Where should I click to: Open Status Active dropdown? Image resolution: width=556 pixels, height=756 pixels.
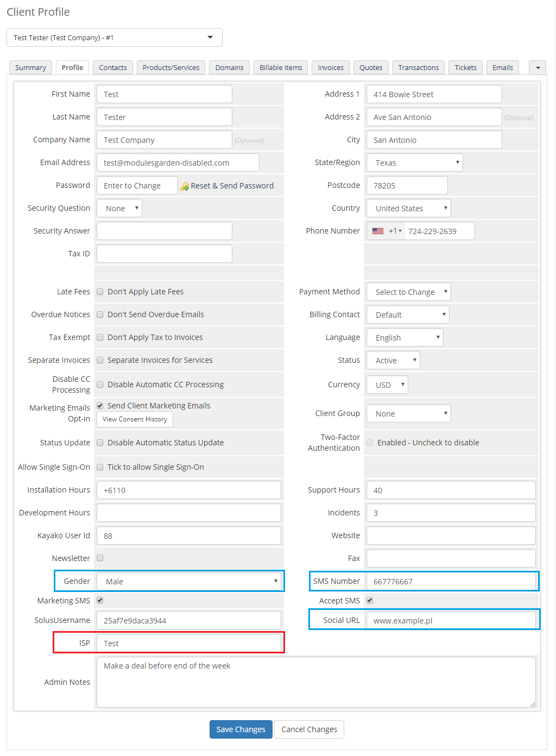(393, 360)
